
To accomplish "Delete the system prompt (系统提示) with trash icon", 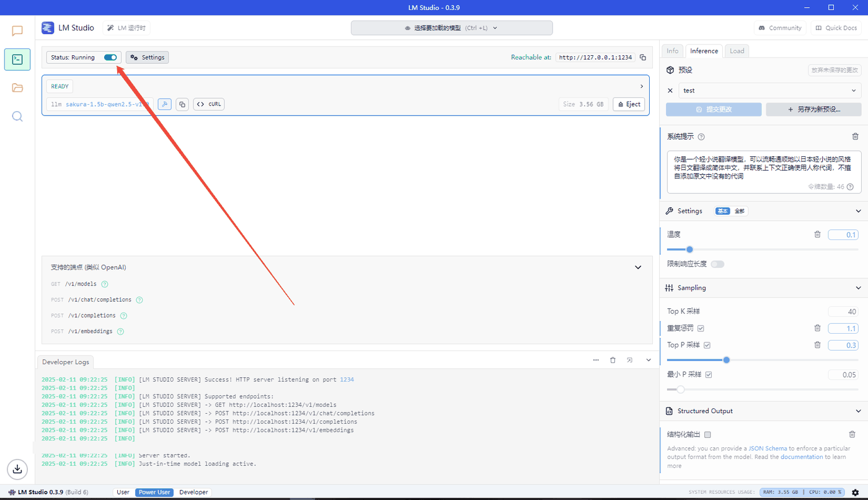I will coord(856,136).
